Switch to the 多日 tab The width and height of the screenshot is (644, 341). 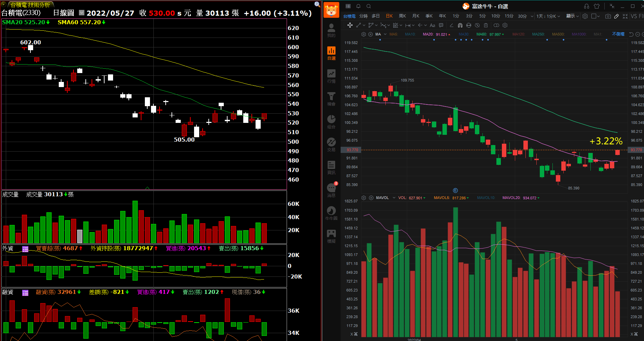click(x=375, y=16)
